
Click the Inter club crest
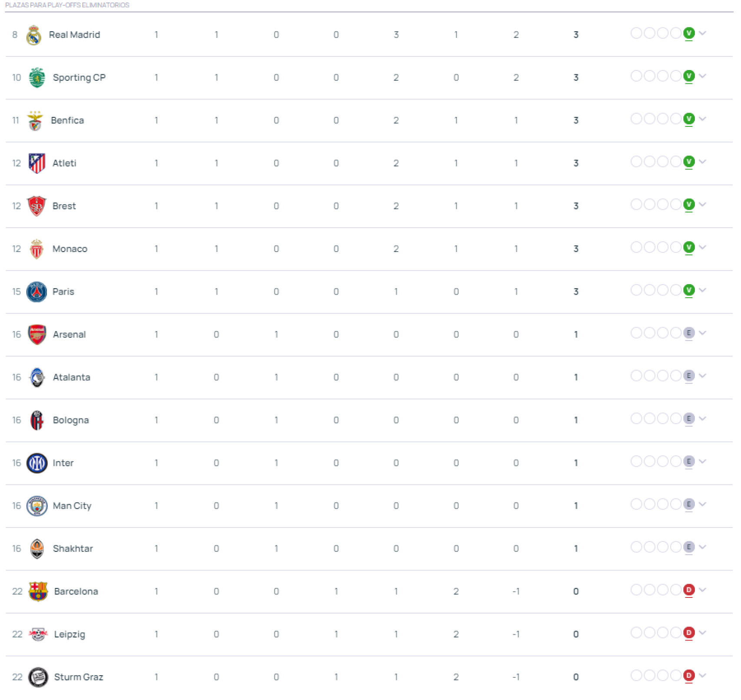pos(37,463)
